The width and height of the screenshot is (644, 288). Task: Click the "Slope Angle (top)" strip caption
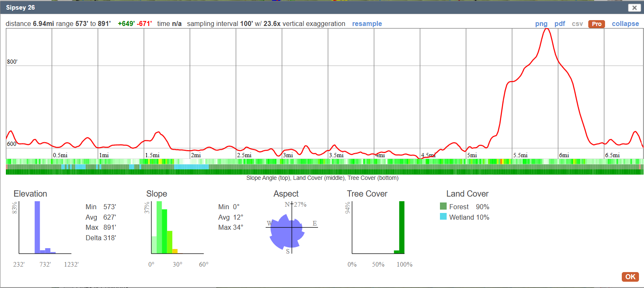(269, 178)
